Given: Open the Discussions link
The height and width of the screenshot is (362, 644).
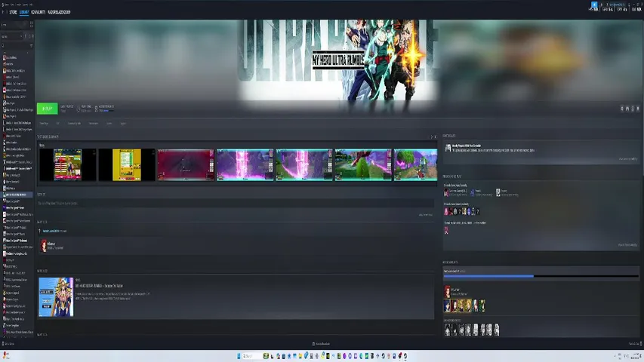Looking at the screenshot, I should coord(93,124).
